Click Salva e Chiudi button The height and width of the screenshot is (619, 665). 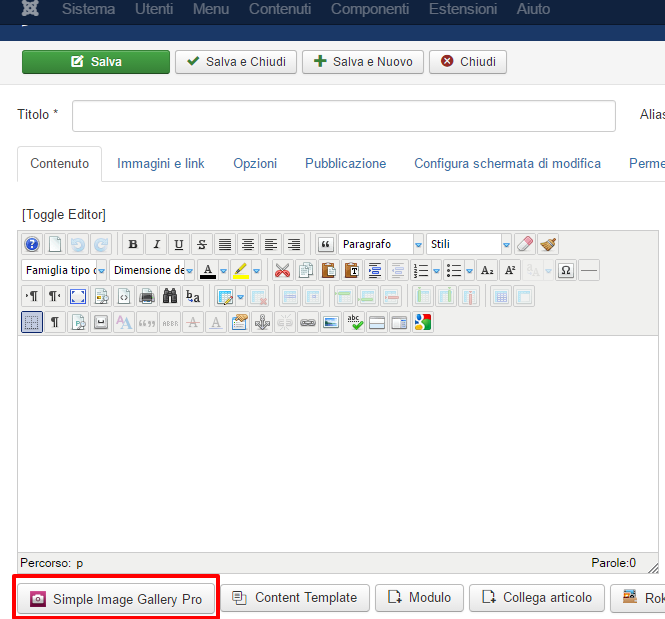pyautogui.click(x=236, y=62)
